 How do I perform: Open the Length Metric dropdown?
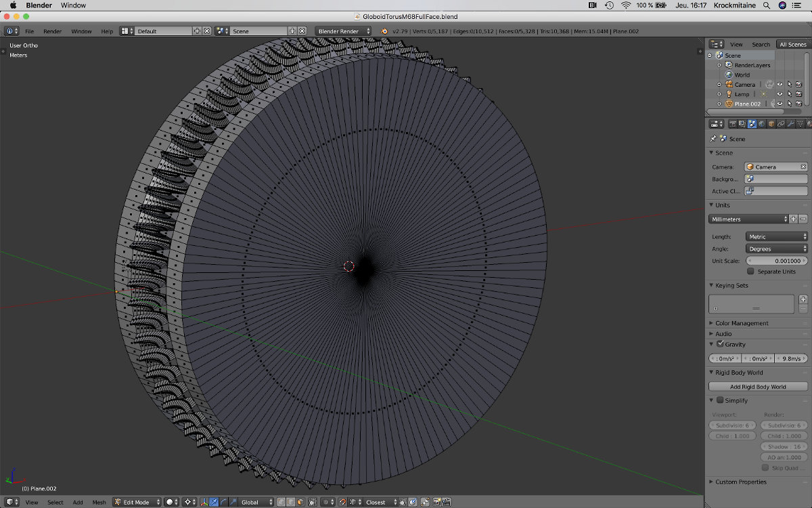[777, 236]
